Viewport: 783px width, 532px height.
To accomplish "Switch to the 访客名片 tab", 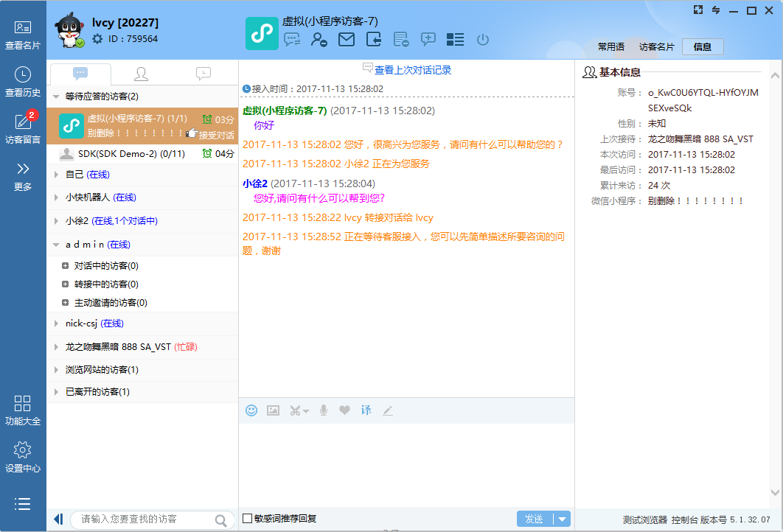I will [x=656, y=47].
